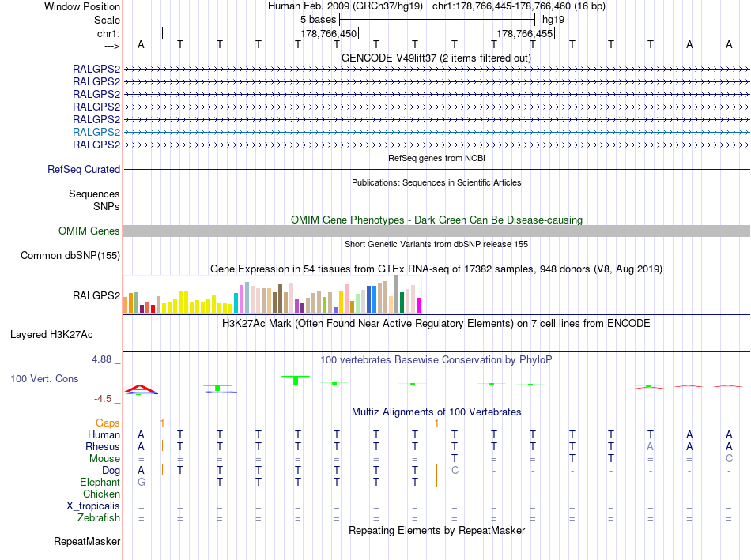
Task: Click the 4.88 PhyloP upper scale value
Action: (x=101, y=359)
